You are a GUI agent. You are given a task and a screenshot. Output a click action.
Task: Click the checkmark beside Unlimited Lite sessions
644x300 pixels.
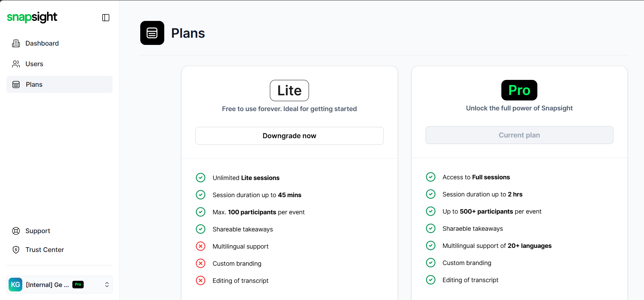click(x=201, y=178)
